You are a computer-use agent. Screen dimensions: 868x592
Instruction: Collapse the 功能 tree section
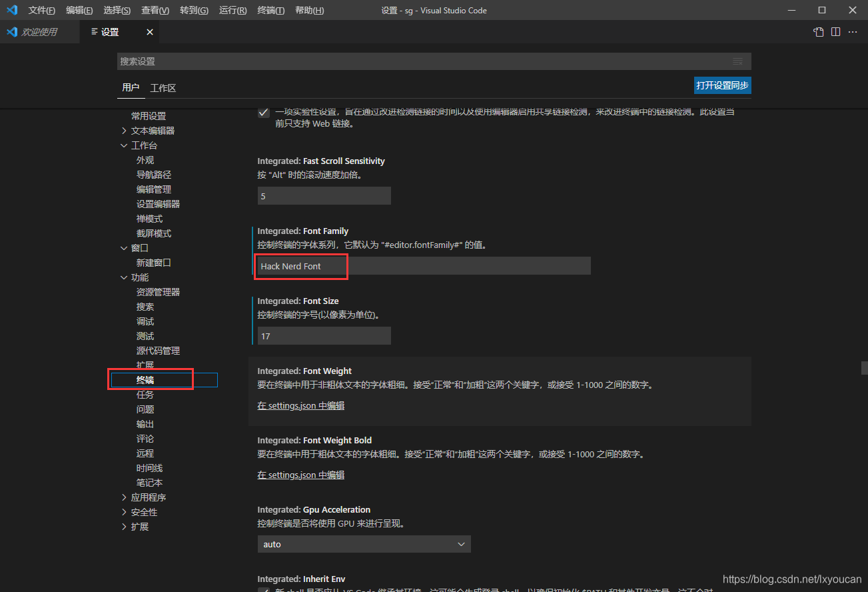point(124,277)
